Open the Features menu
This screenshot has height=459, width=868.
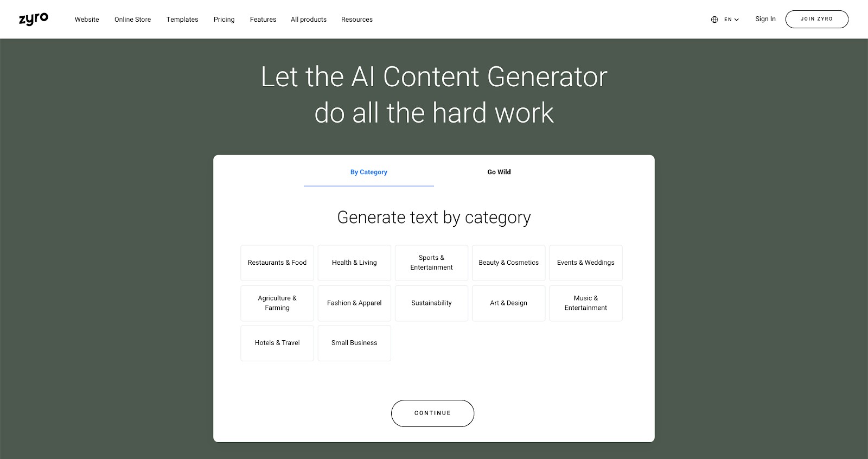(263, 20)
